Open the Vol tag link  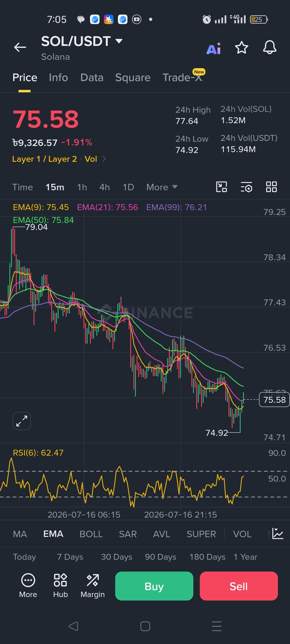[91, 159]
